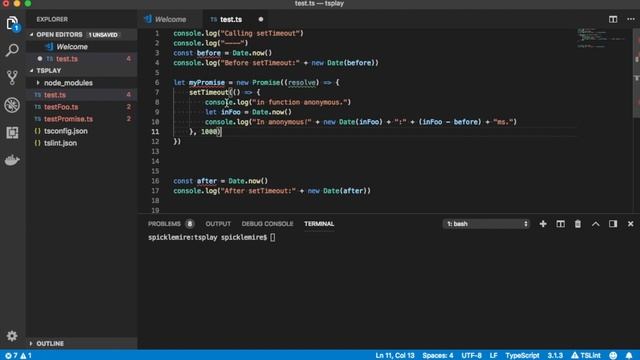The height and width of the screenshot is (360, 640).
Task: Click the errors and warnings count in status bar
Action: pos(18,355)
